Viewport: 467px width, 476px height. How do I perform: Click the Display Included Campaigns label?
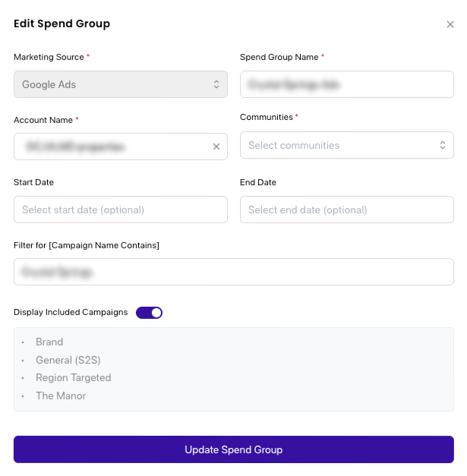71,312
